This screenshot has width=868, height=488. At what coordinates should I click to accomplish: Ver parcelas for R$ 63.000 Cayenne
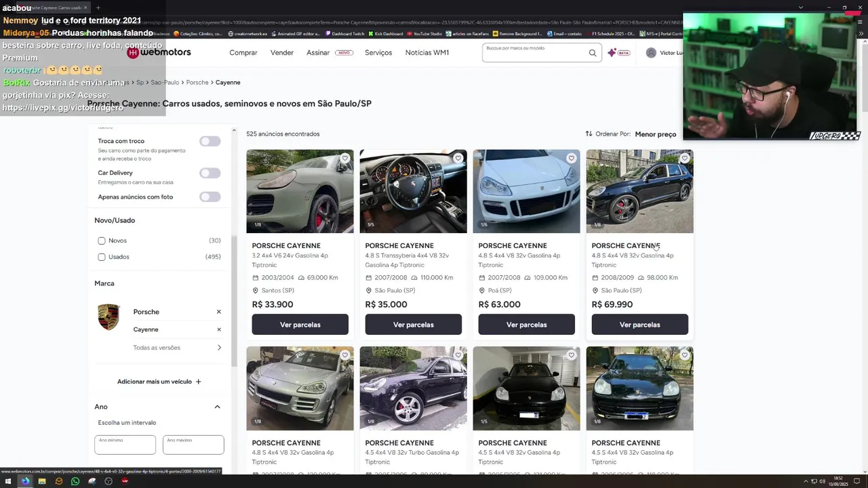pyautogui.click(x=526, y=325)
